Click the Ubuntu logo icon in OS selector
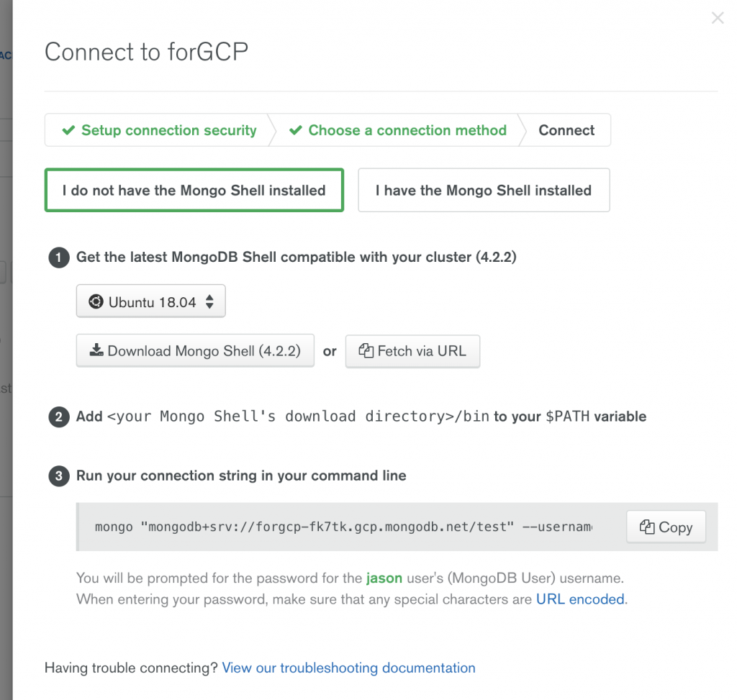Screen dimensions: 737x700 (x=96, y=301)
